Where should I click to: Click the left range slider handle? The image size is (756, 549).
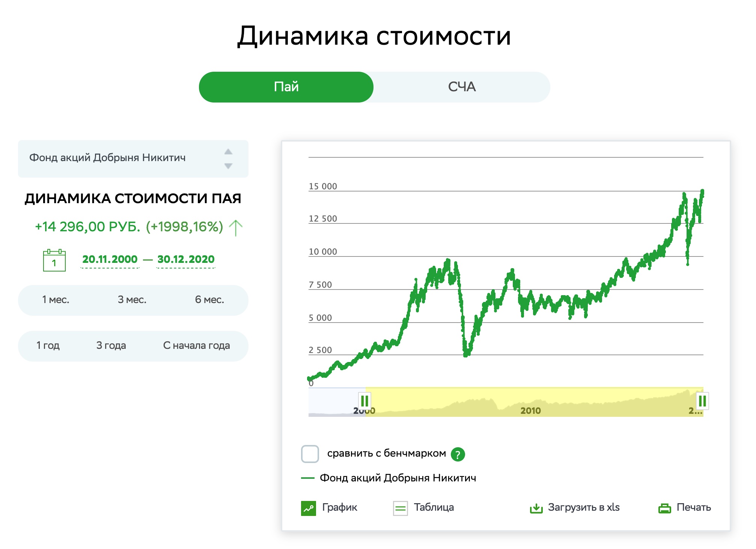(x=364, y=401)
